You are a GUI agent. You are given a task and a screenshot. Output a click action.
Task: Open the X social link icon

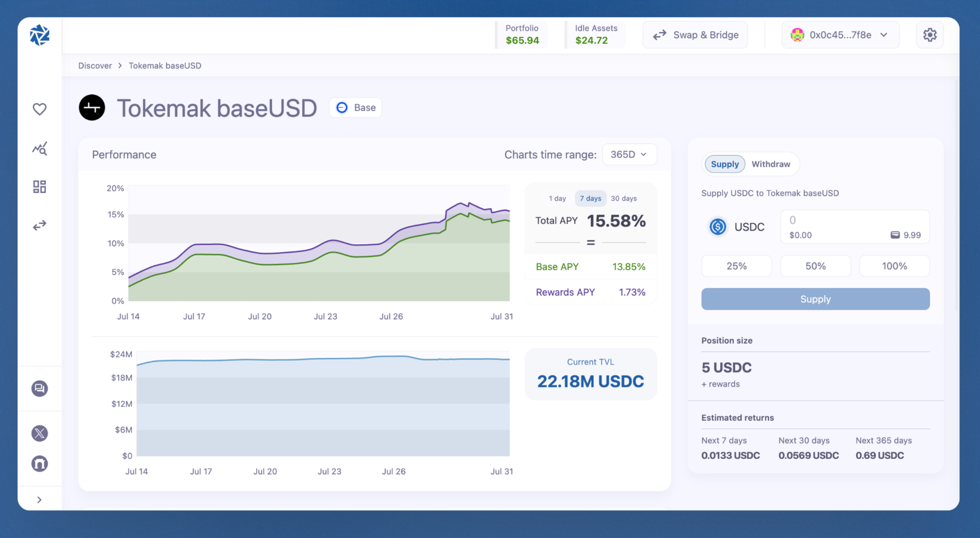click(40, 433)
